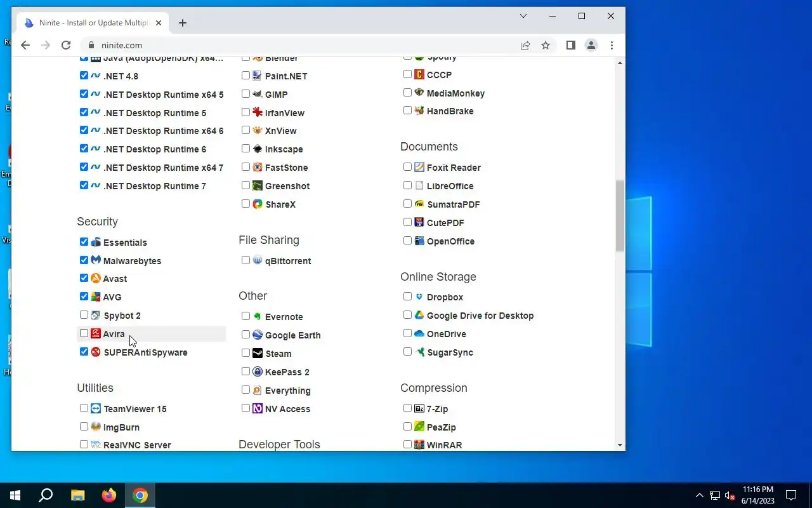812x508 pixels.
Task: Share this page icon in address bar
Action: pyautogui.click(x=525, y=45)
